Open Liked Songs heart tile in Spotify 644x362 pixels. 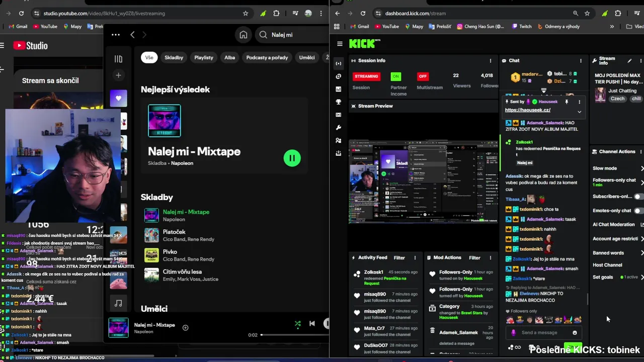coord(118,98)
